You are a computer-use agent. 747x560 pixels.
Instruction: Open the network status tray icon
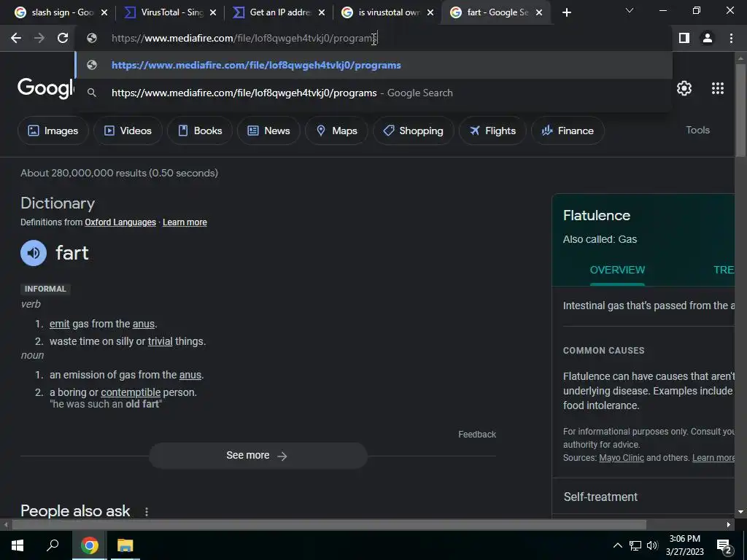pos(635,545)
